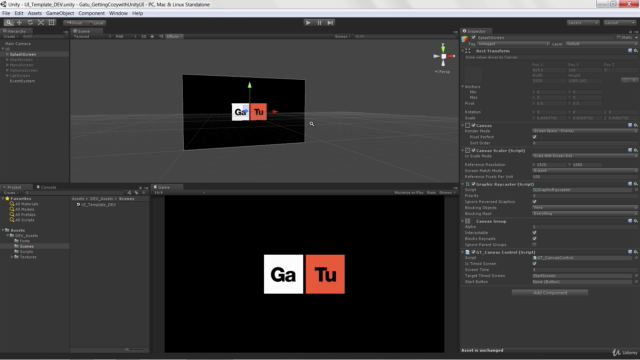Open the Component menu

91,13
